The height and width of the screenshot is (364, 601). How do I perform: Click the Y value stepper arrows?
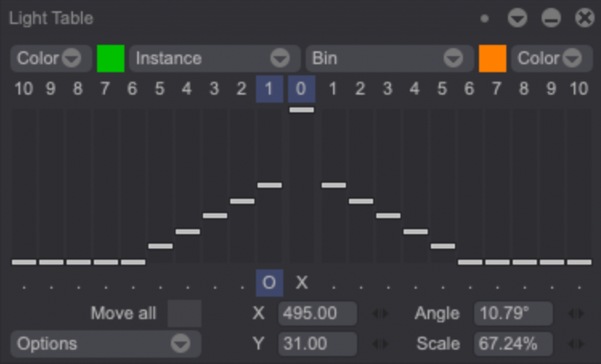[x=380, y=344]
